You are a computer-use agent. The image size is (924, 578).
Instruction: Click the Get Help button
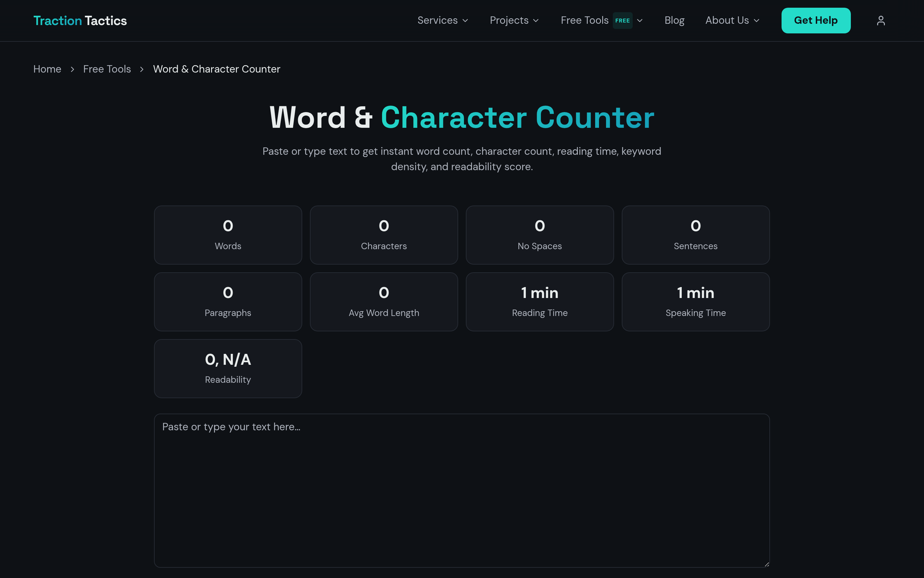(x=816, y=21)
